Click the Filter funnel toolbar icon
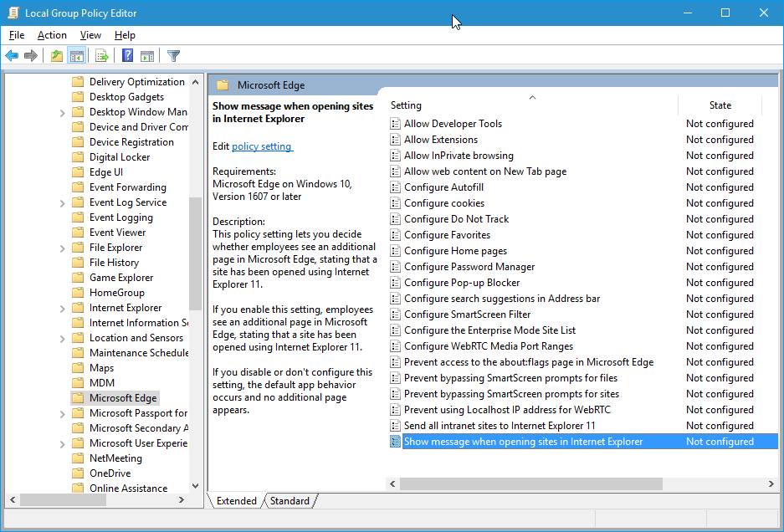Viewport: 784px width, 532px height. [x=173, y=55]
